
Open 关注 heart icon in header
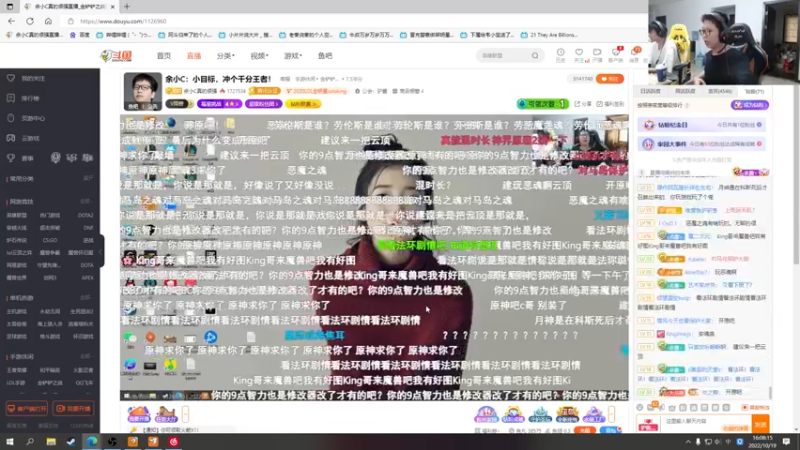(x=579, y=53)
